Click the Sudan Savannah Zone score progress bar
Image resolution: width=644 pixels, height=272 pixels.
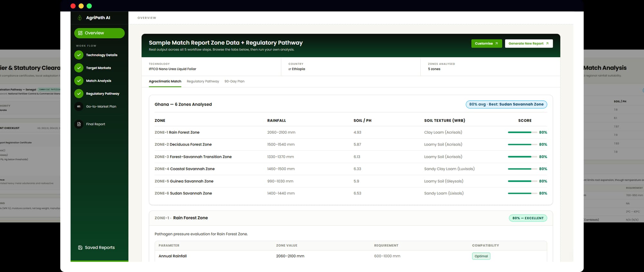point(522,194)
